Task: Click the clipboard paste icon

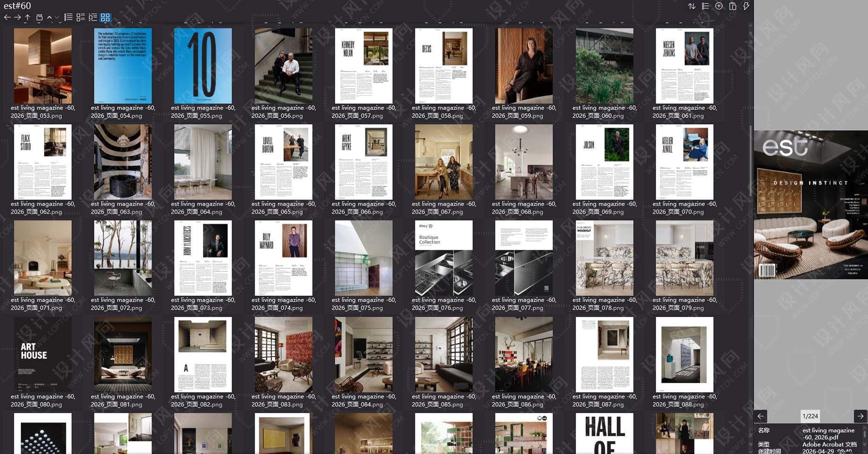Action: point(732,6)
